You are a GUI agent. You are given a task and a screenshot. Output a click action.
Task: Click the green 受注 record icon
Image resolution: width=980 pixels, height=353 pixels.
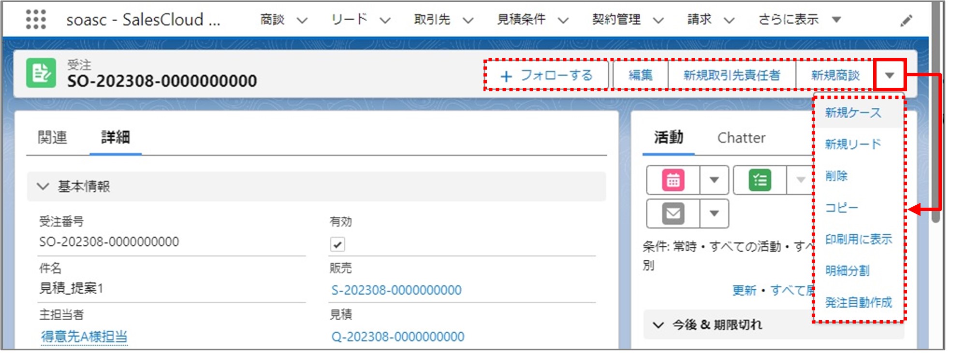41,73
